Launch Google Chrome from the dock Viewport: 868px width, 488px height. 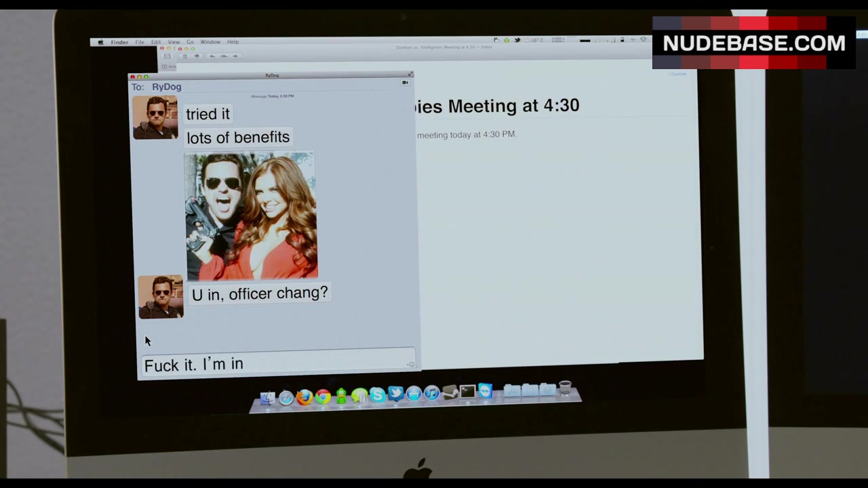coord(323,397)
